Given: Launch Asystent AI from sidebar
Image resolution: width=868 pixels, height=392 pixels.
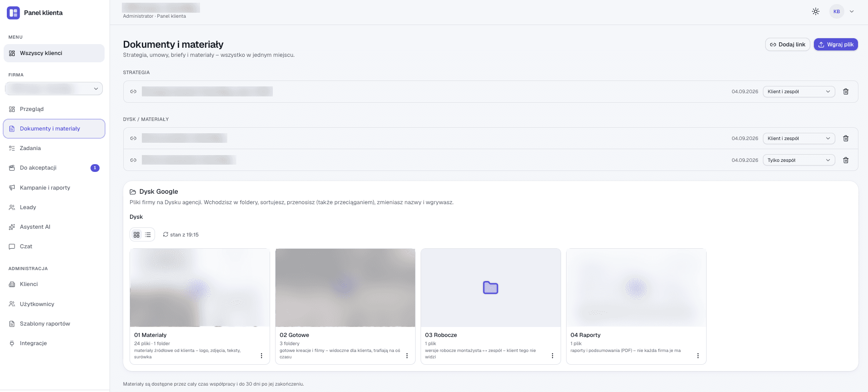Looking at the screenshot, I should [54, 227].
